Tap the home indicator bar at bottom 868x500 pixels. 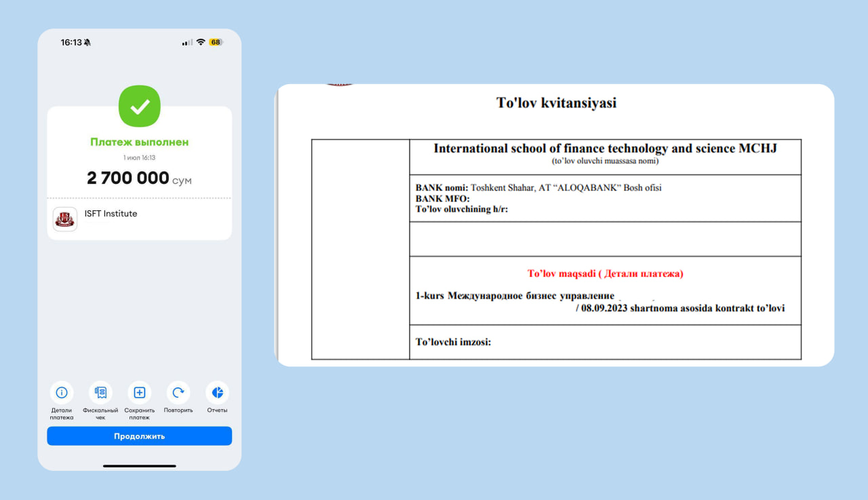140,466
